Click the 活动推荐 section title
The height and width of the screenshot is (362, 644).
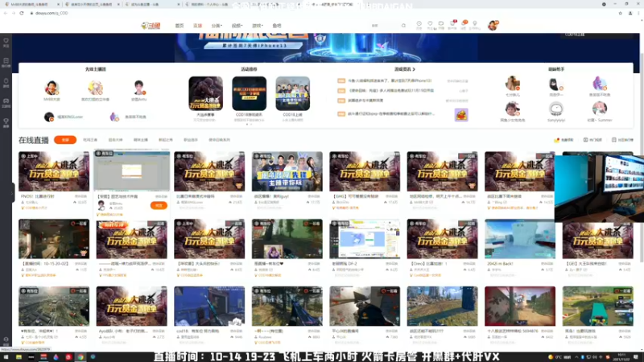pos(249,69)
